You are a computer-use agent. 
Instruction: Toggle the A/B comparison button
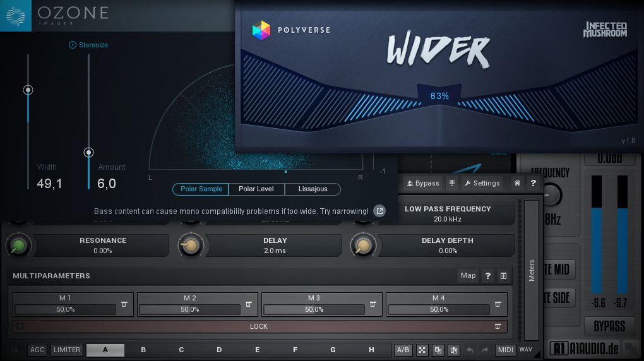point(403,350)
